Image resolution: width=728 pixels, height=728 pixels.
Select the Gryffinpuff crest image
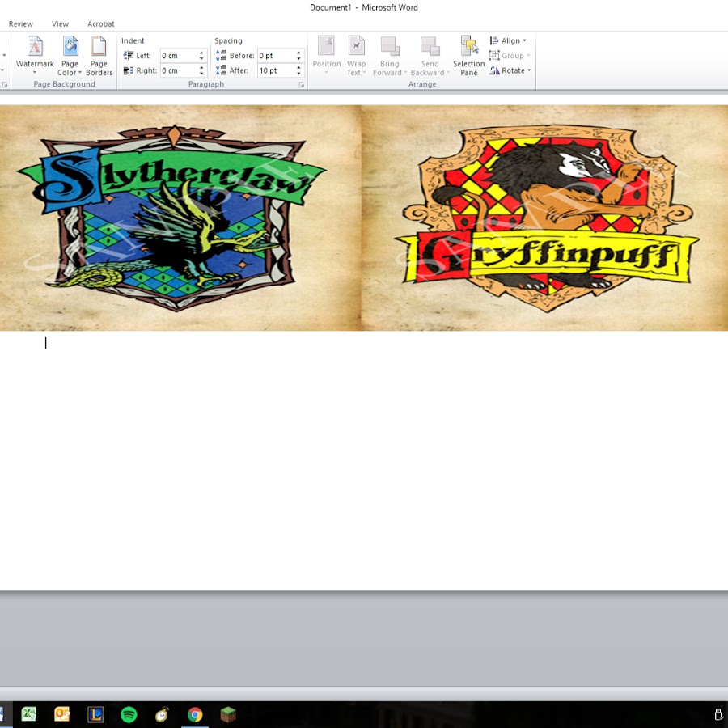544,218
